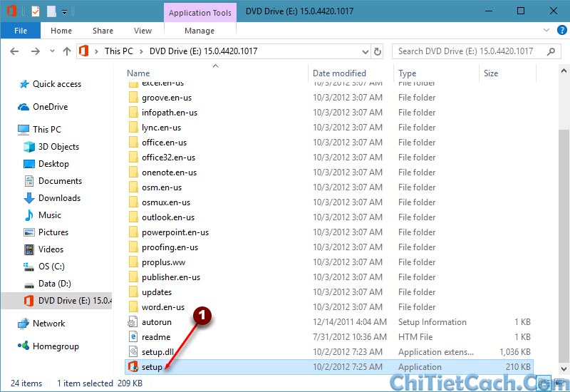The width and height of the screenshot is (570, 392).
Task: Open the View ribbon tab
Action: [142, 31]
